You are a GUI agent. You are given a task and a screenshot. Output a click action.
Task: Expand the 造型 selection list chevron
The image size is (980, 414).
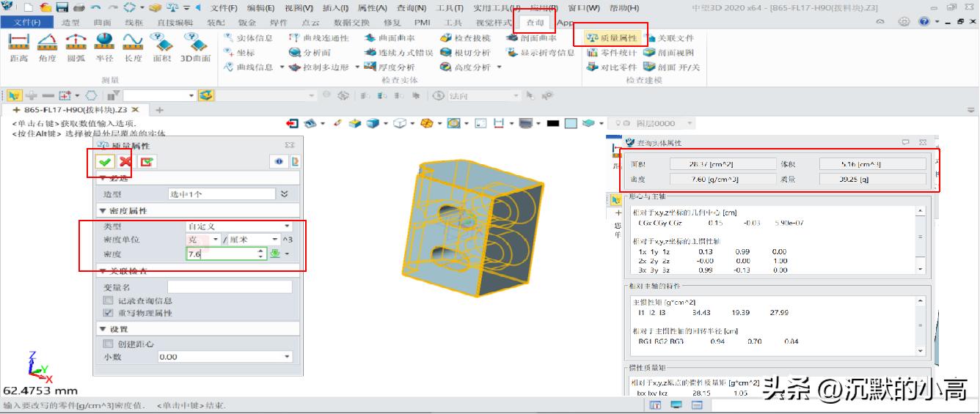click(x=285, y=194)
